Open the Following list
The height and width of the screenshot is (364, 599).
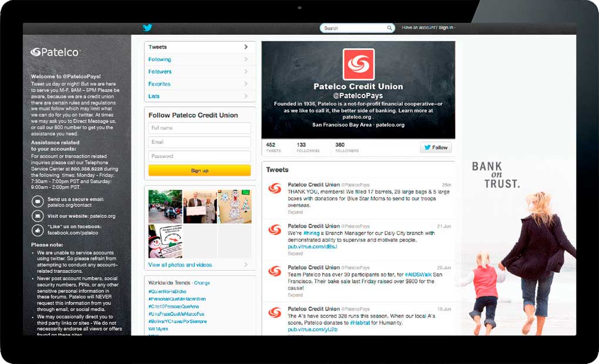[x=200, y=59]
